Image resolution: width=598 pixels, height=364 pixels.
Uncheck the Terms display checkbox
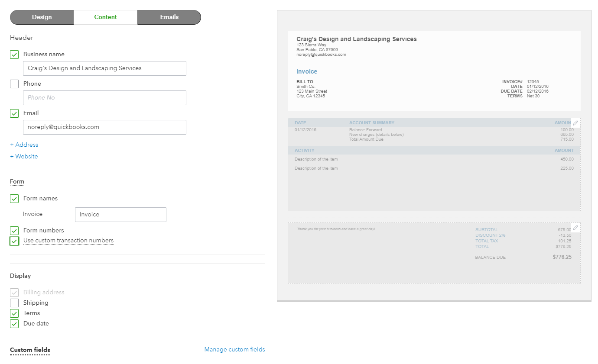pos(14,313)
